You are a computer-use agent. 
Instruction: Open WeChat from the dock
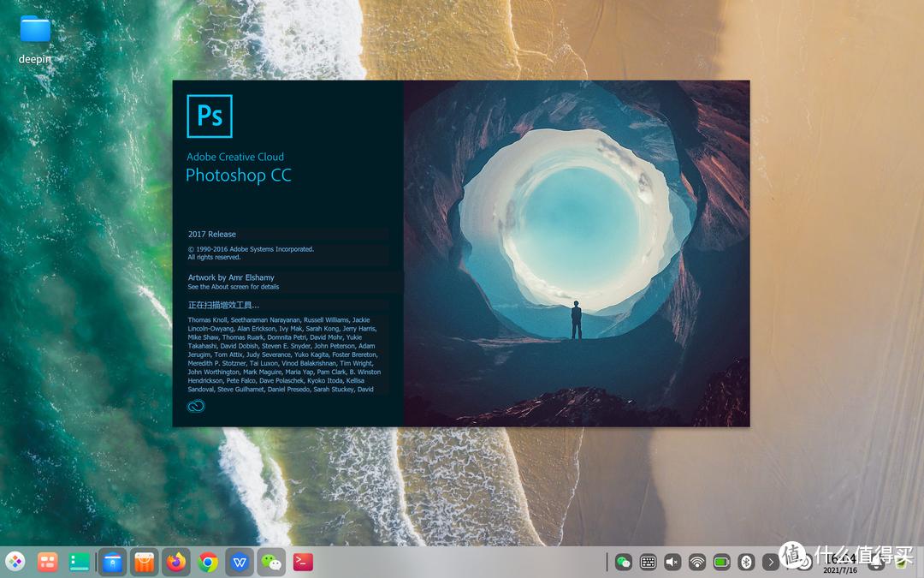(271, 562)
